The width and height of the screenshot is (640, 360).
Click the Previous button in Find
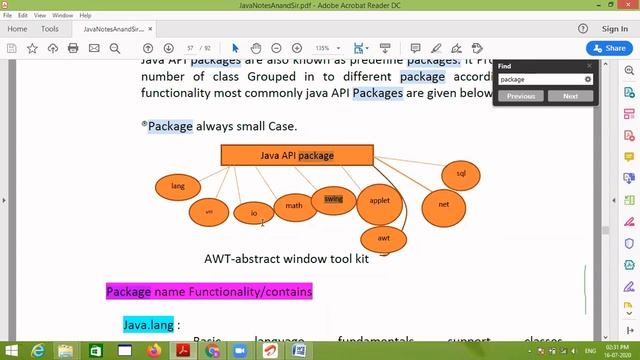point(521,96)
